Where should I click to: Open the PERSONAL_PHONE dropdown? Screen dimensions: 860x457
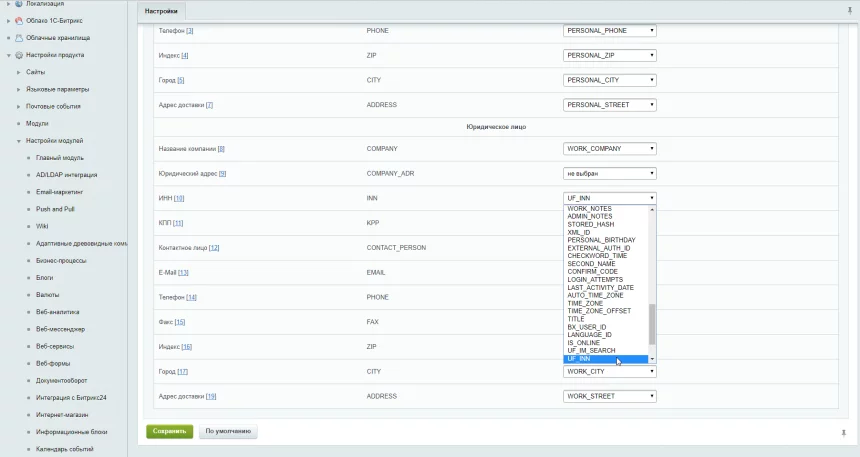point(609,31)
